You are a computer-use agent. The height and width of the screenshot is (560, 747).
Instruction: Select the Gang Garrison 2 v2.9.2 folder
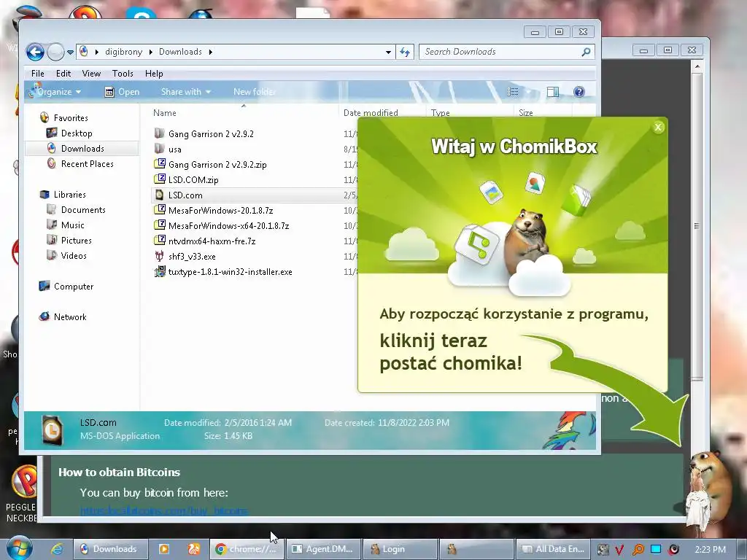(x=211, y=134)
